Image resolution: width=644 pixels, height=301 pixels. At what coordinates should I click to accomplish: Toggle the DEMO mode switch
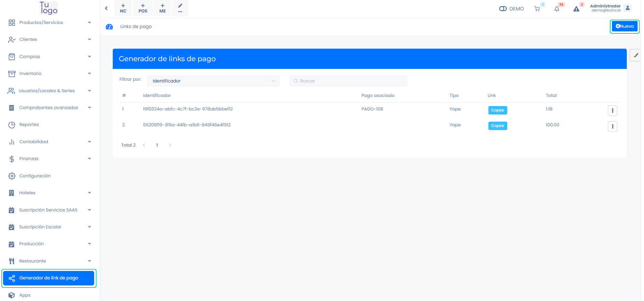coord(503,9)
